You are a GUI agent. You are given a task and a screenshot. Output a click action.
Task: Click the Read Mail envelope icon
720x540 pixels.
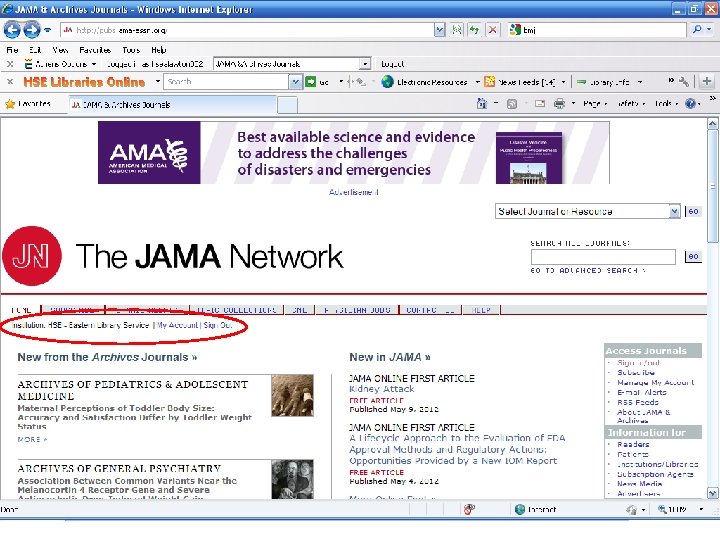(540, 104)
